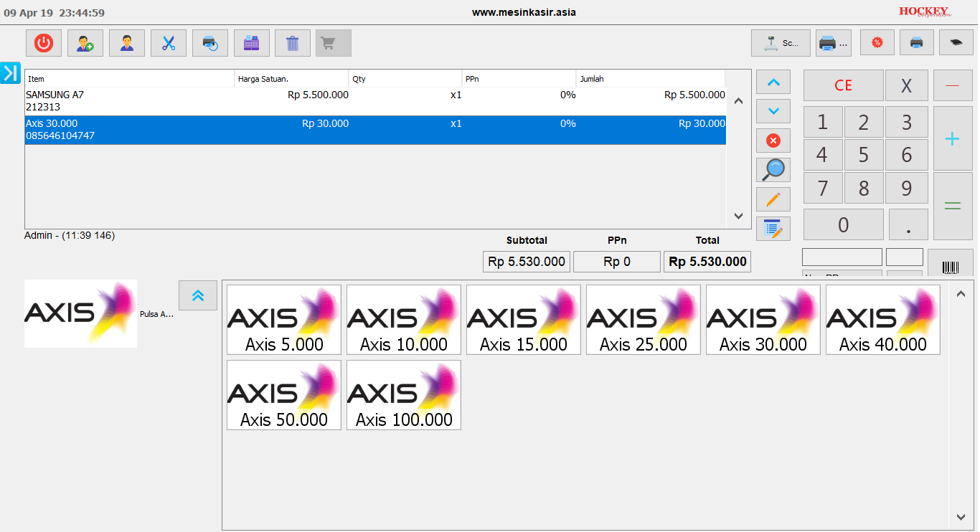Click the red X remove line icon
Image resolution: width=980 pixels, height=532 pixels.
pyautogui.click(x=773, y=141)
